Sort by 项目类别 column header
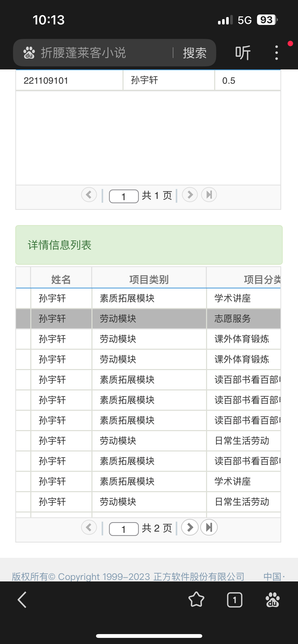298x644 pixels. click(149, 279)
